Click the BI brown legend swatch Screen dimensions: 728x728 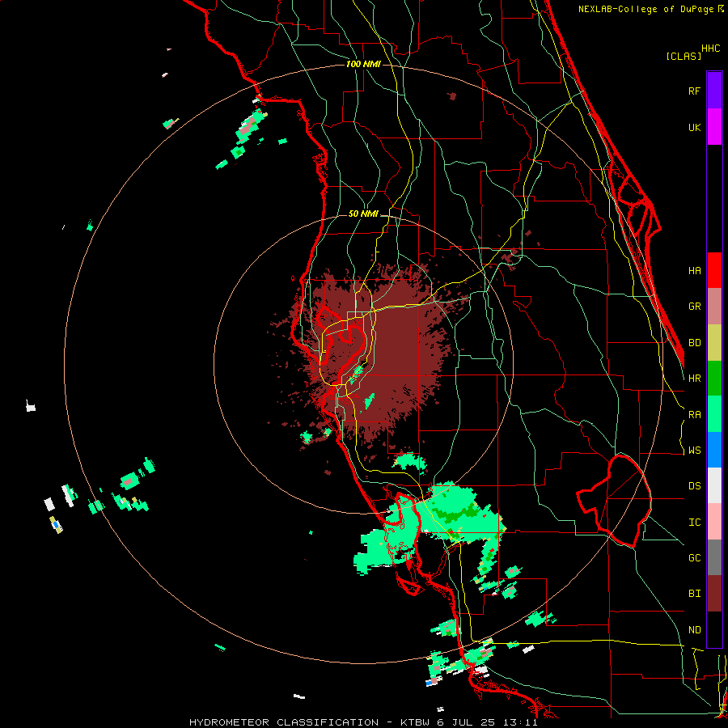[714, 594]
